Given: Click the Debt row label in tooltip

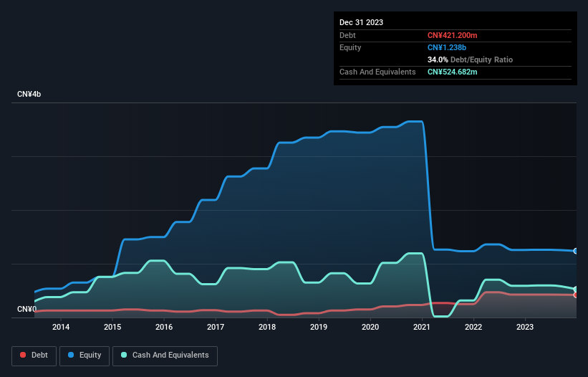Looking at the screenshot, I should pyautogui.click(x=347, y=35).
